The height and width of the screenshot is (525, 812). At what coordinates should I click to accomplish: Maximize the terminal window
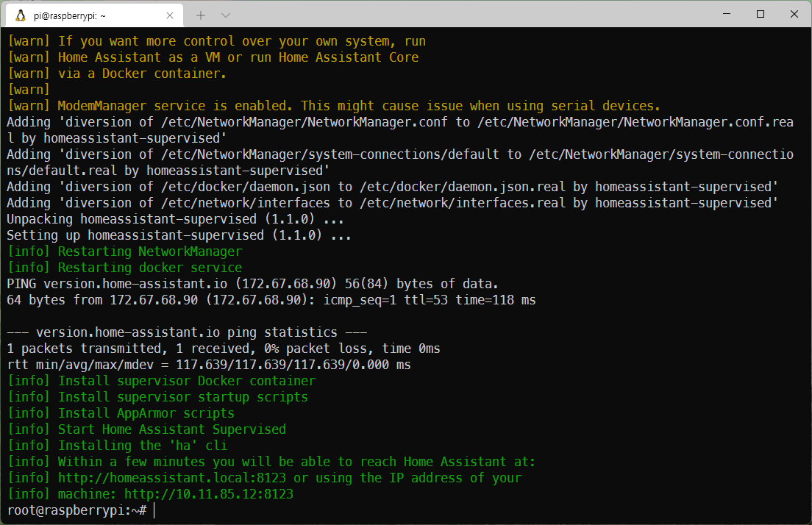[761, 14]
